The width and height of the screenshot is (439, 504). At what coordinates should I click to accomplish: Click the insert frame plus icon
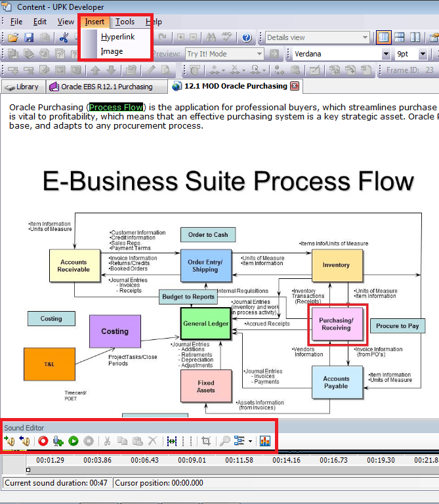[13, 70]
